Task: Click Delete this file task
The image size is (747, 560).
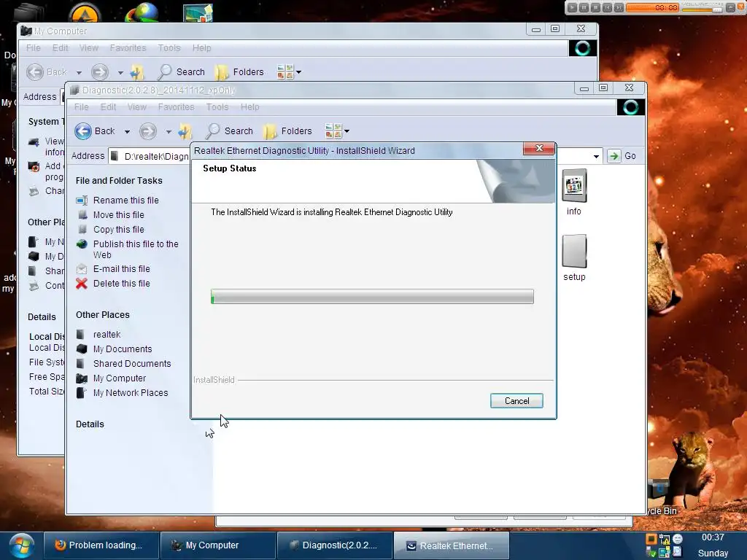Action: pos(122,284)
